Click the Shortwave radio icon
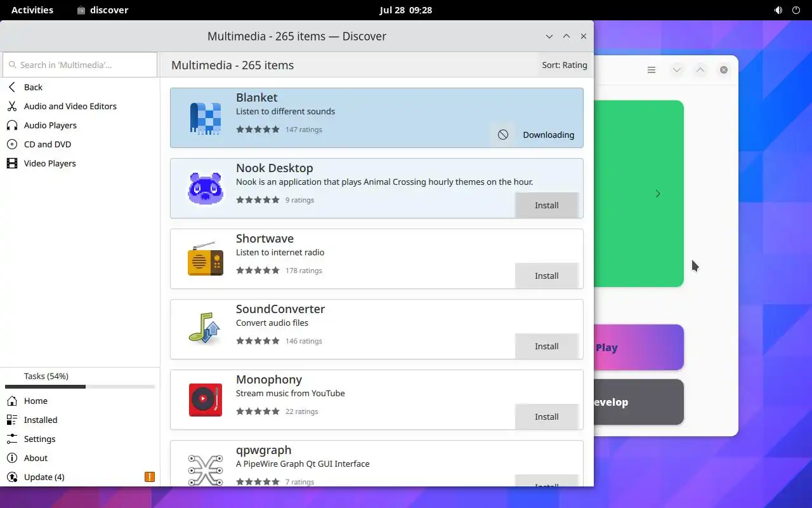The image size is (812, 508). [206, 259]
